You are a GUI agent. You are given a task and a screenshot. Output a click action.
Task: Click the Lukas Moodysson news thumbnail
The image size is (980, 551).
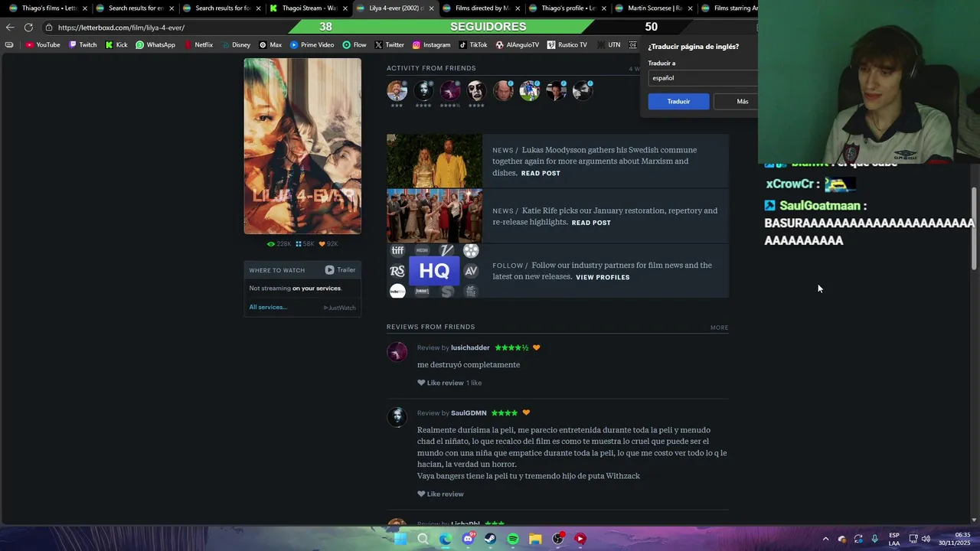coord(434,161)
